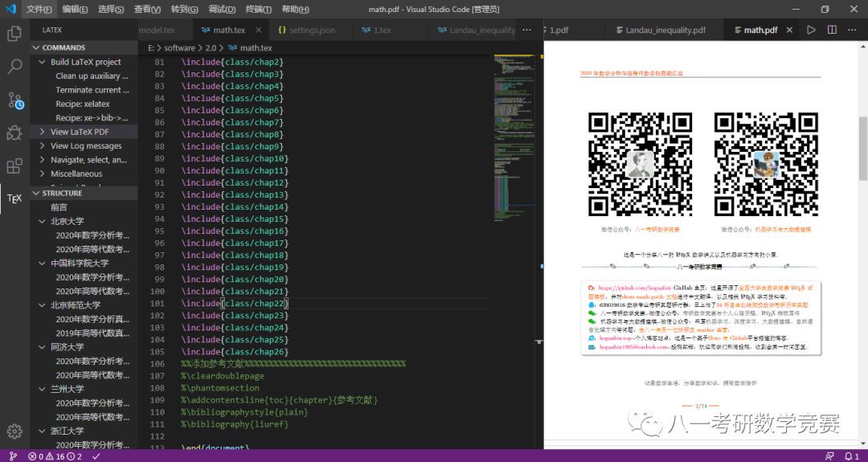Click the right QR code image
Viewport: 868px width, 462px height.
click(766, 164)
